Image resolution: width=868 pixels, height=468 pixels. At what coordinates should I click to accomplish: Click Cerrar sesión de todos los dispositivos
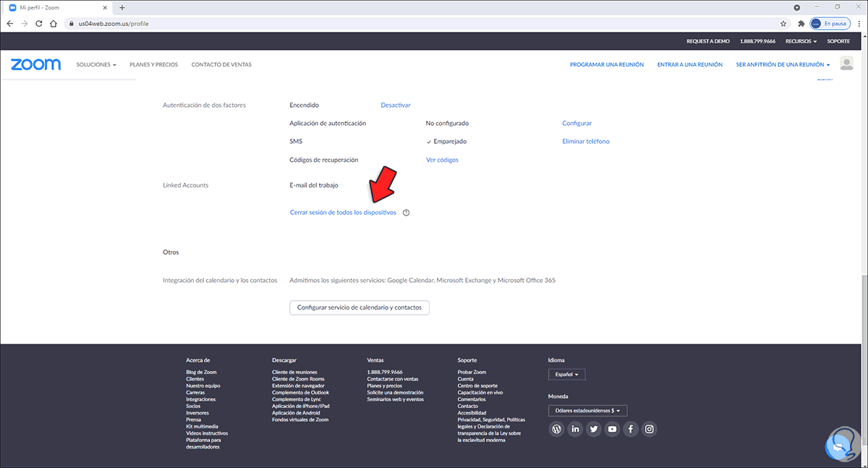343,213
